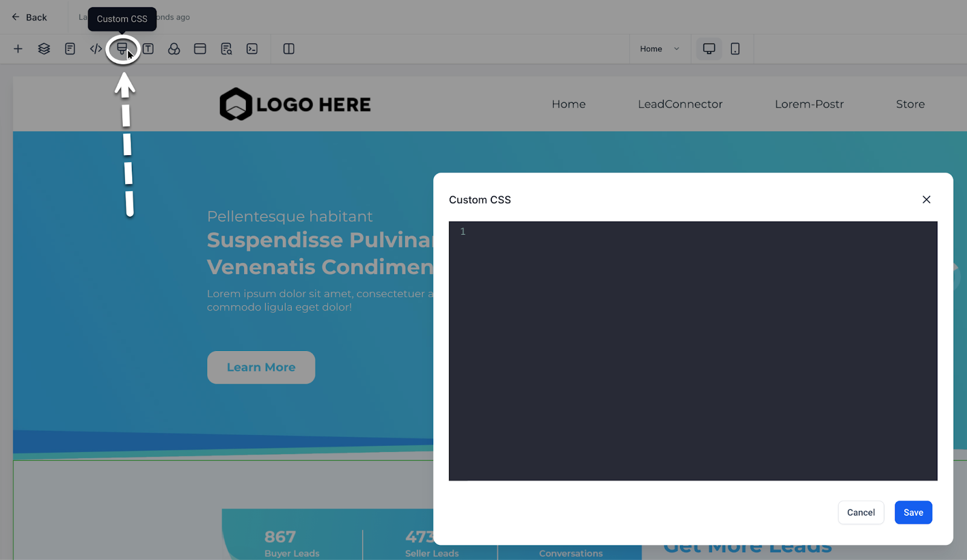Expand the Home page dropdown
The height and width of the screenshot is (560, 967).
(x=659, y=49)
